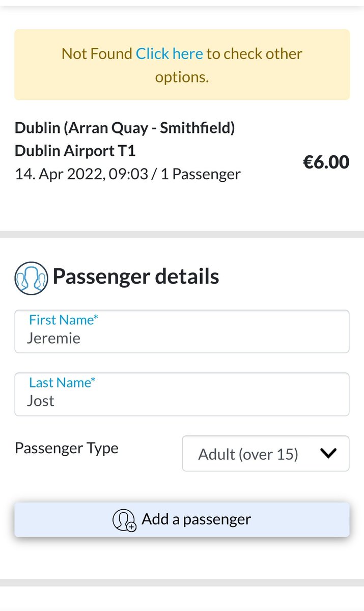The width and height of the screenshot is (364, 611).
Task: Click the 'options.' text in the alert
Action: (x=182, y=77)
